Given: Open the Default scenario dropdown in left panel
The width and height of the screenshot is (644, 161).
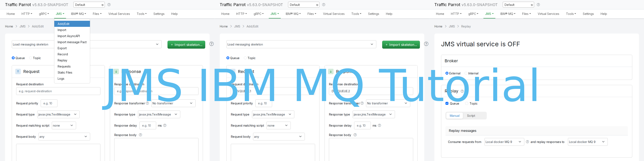Looking at the screenshot, I should (89, 5).
